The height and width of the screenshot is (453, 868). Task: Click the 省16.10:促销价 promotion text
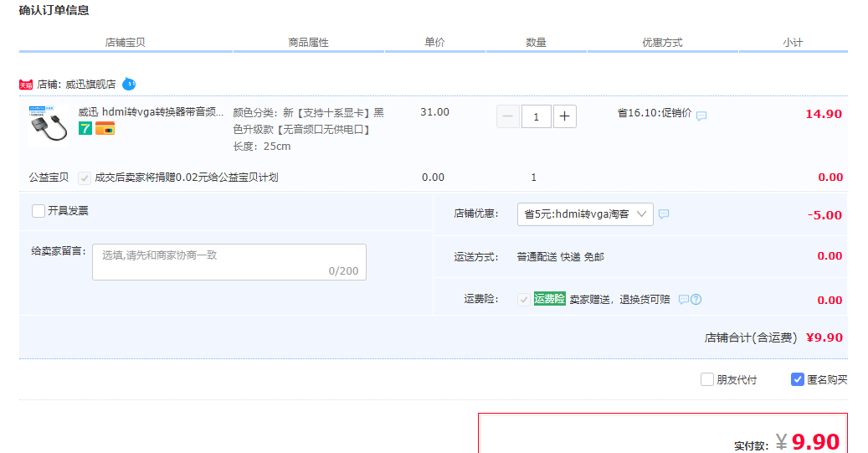point(655,113)
